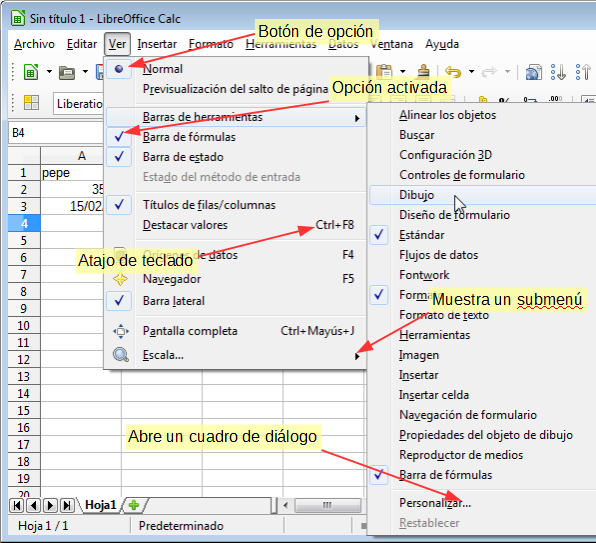Image resolution: width=596 pixels, height=543 pixels.
Task: Toggle the Barra de estado checkmark
Action: click(x=119, y=157)
